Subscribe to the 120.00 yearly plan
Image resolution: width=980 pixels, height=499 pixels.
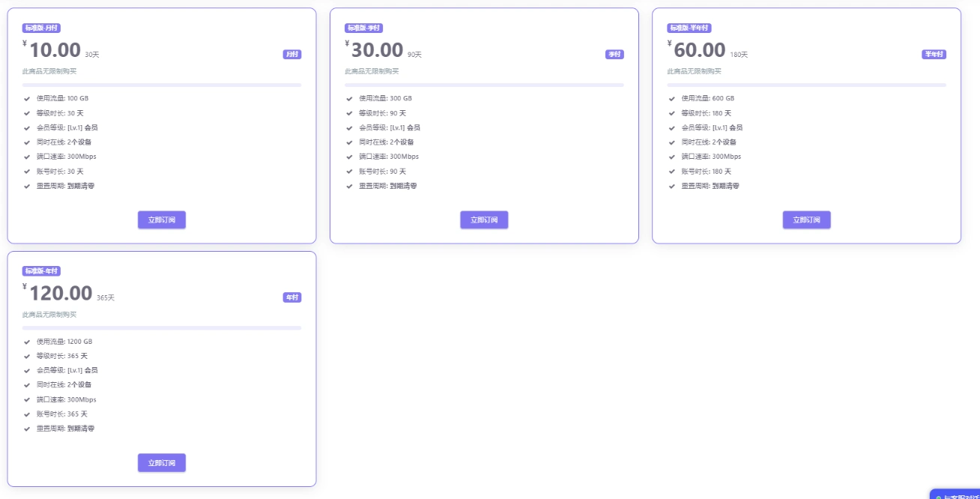[161, 462]
